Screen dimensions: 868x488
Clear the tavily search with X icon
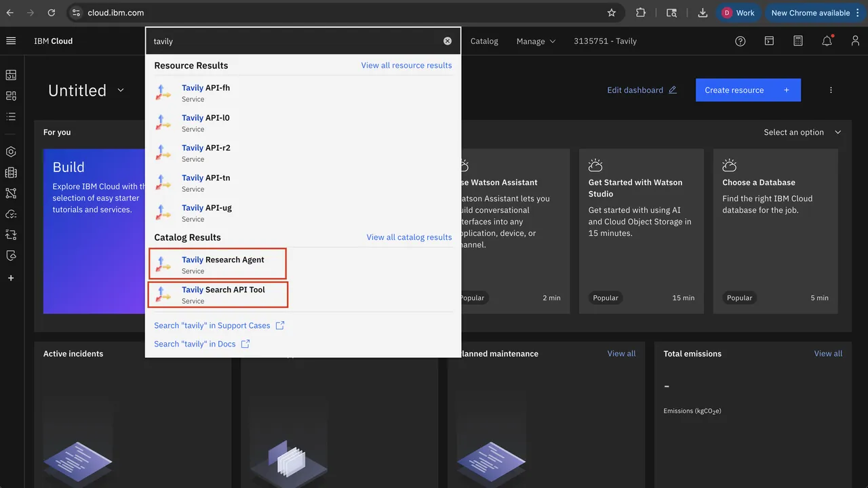click(448, 41)
